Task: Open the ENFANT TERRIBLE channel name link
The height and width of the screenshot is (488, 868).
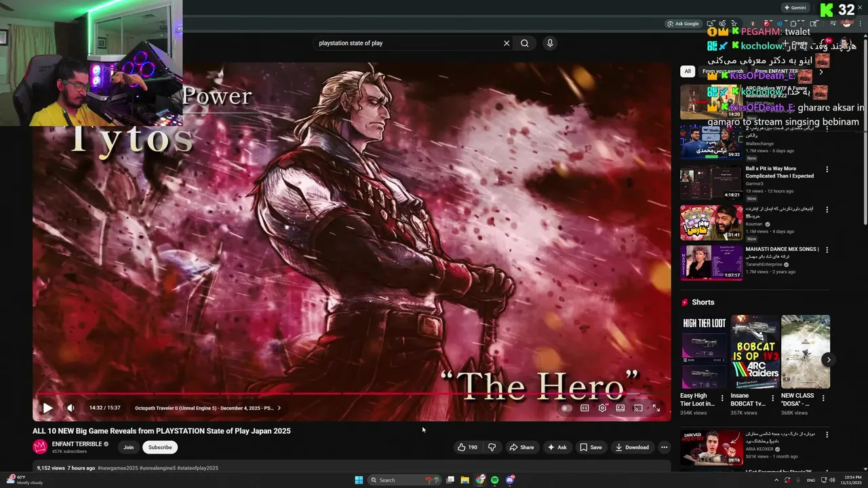Action: coord(77,444)
